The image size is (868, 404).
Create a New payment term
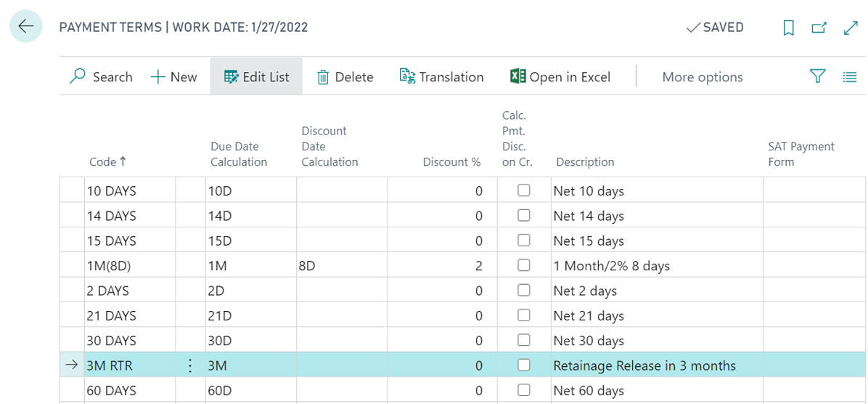coord(174,77)
